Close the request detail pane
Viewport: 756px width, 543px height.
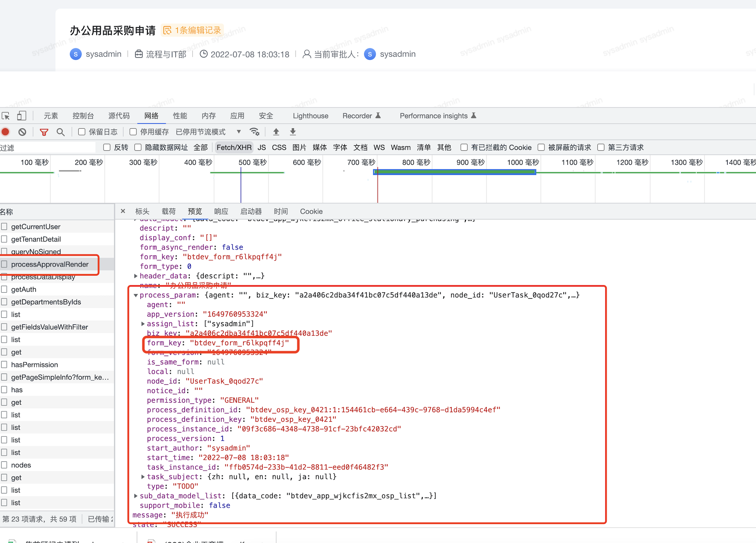coord(123,211)
